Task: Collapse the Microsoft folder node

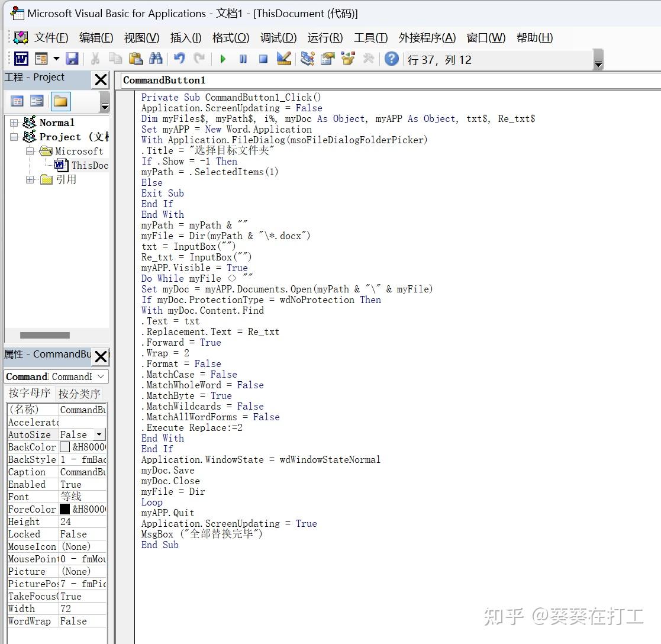Action: pos(30,151)
